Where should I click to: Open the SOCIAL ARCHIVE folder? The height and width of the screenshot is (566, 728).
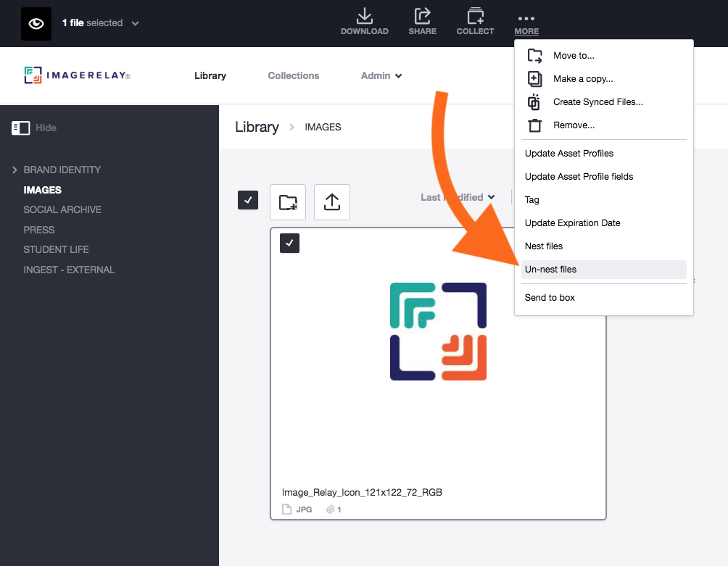[x=62, y=209]
